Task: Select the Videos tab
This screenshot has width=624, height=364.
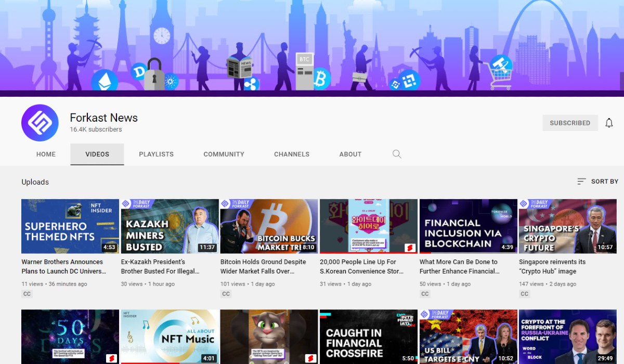Action: coord(97,154)
